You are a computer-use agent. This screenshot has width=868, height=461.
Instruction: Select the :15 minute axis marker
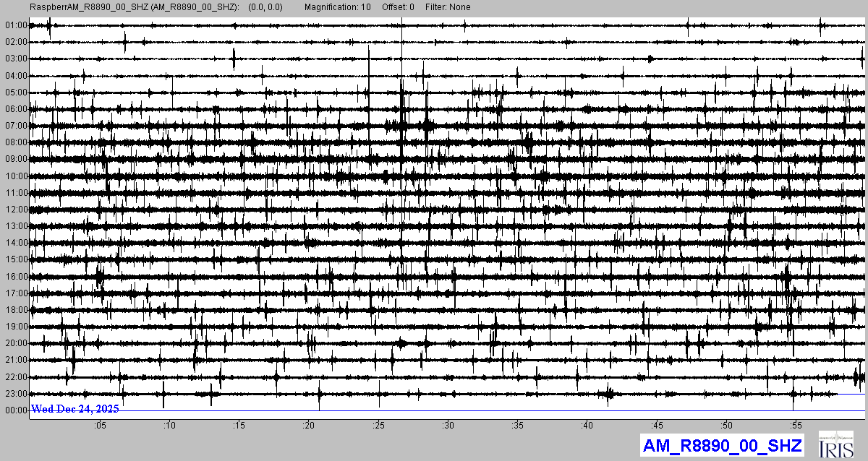(239, 425)
